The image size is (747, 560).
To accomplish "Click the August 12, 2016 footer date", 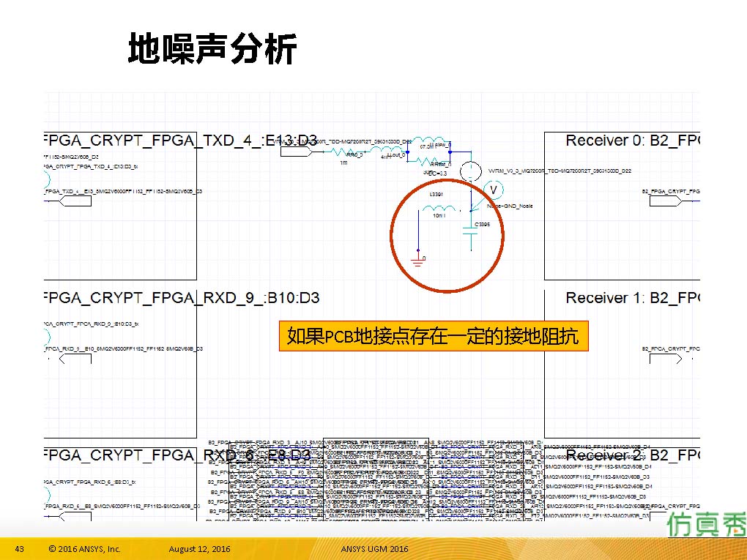I will coord(199,549).
